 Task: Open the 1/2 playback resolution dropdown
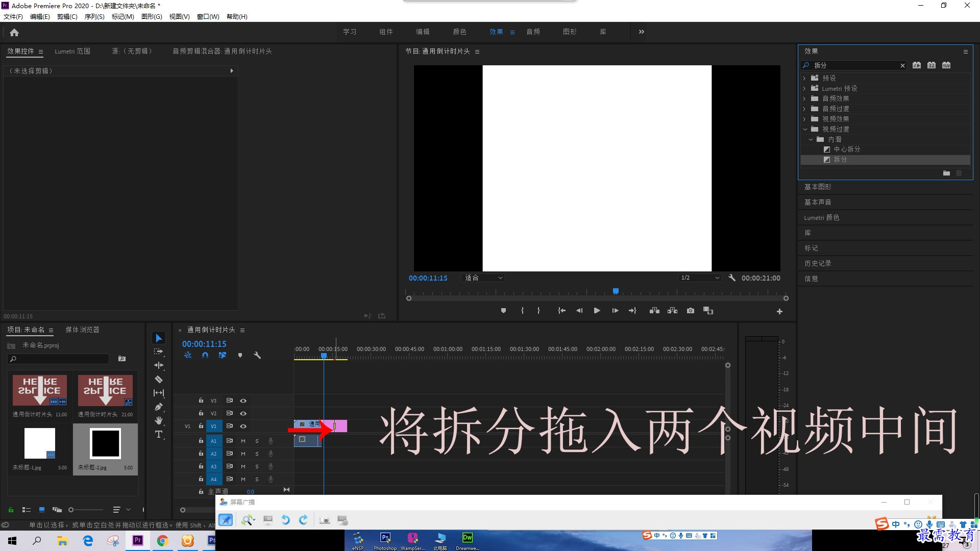tap(699, 278)
